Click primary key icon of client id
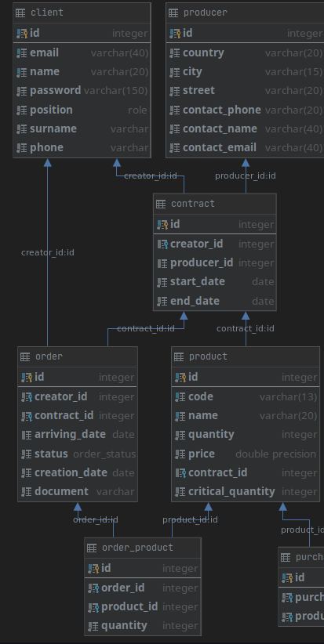This screenshot has height=644, width=324. pos(22,33)
